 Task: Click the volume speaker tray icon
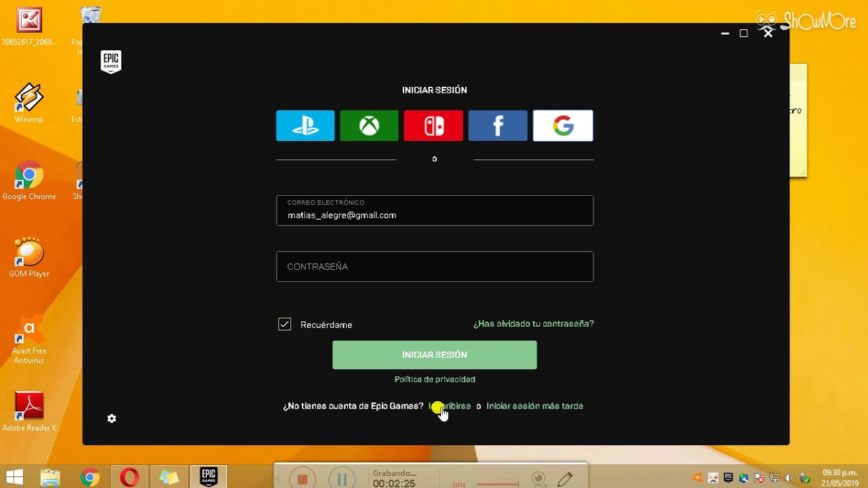pos(789,478)
